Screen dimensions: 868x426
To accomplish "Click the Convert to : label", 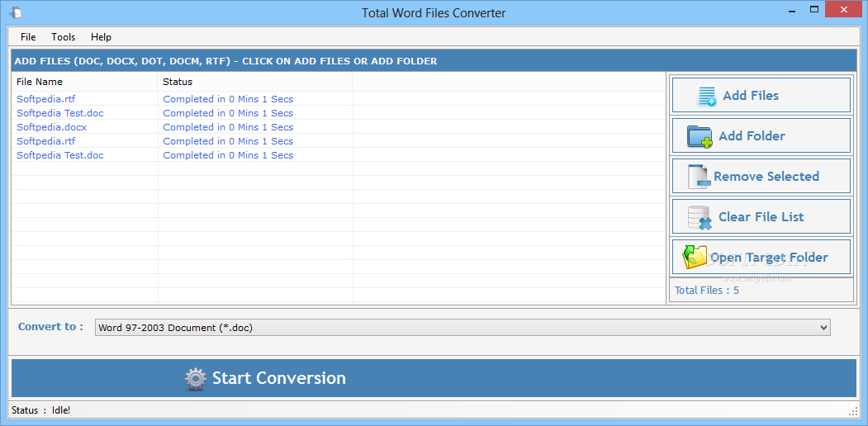I will (50, 326).
